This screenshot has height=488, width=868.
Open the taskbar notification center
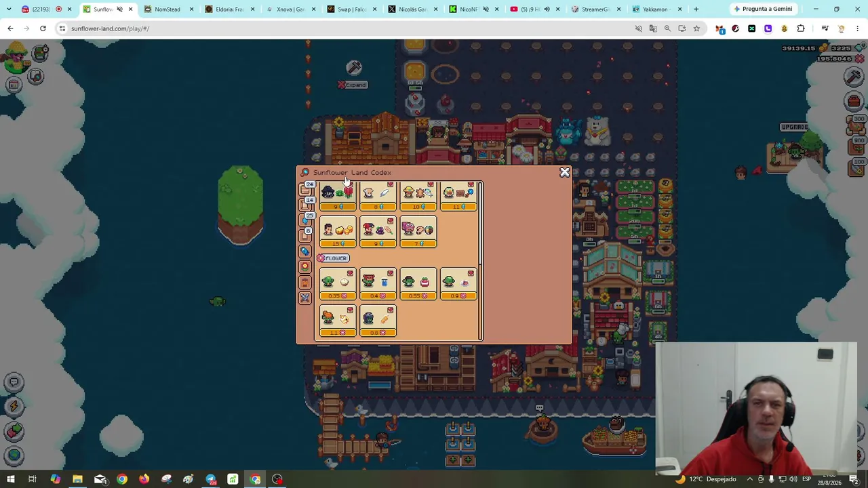coord(854,479)
